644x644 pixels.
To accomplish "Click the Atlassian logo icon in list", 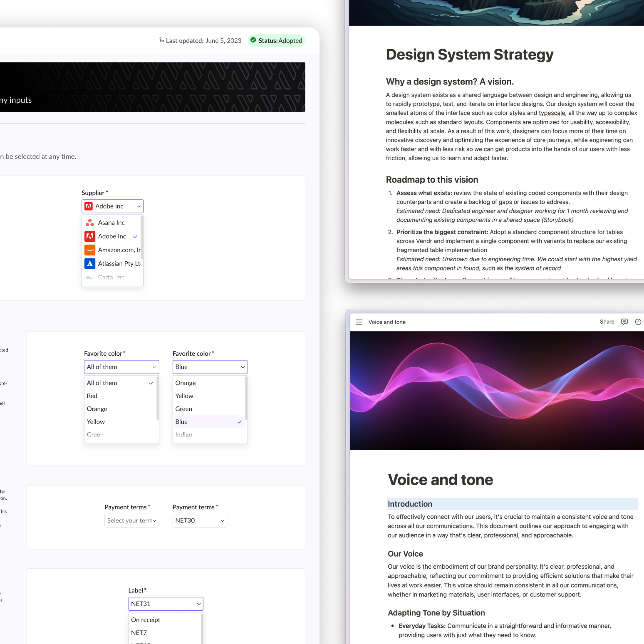I will pyautogui.click(x=90, y=264).
